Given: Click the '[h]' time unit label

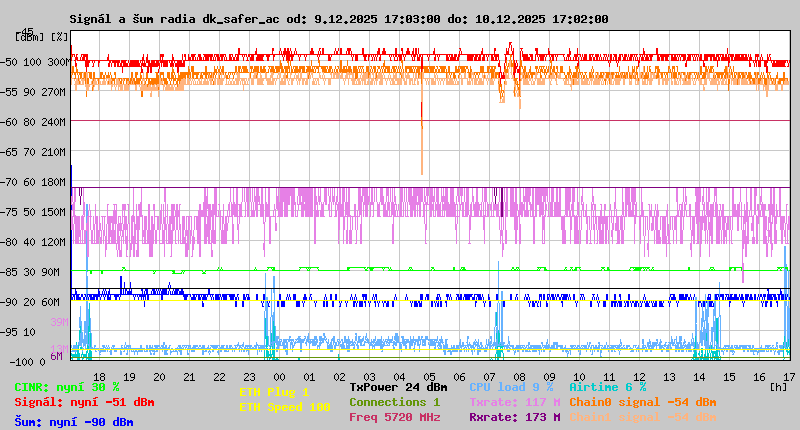Looking at the screenshot, I should pyautogui.click(x=779, y=387).
